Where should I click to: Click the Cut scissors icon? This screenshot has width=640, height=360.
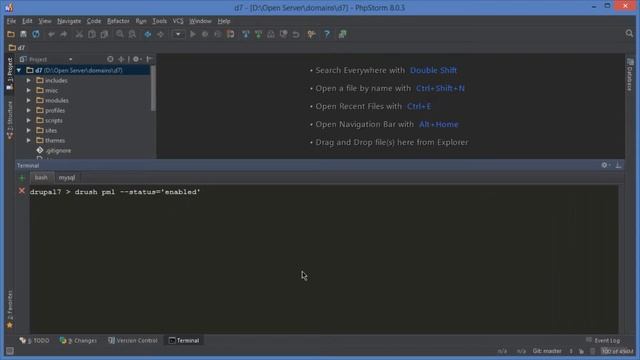coord(79,34)
